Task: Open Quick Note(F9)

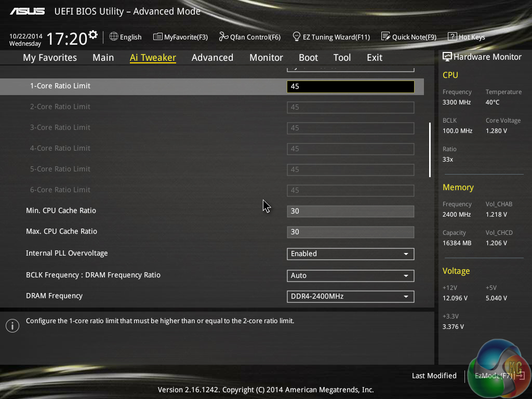Action: pos(409,37)
